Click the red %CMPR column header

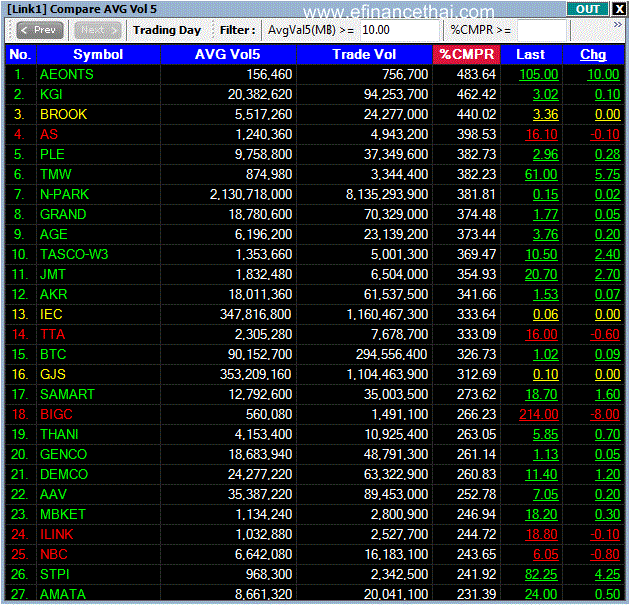coord(466,54)
